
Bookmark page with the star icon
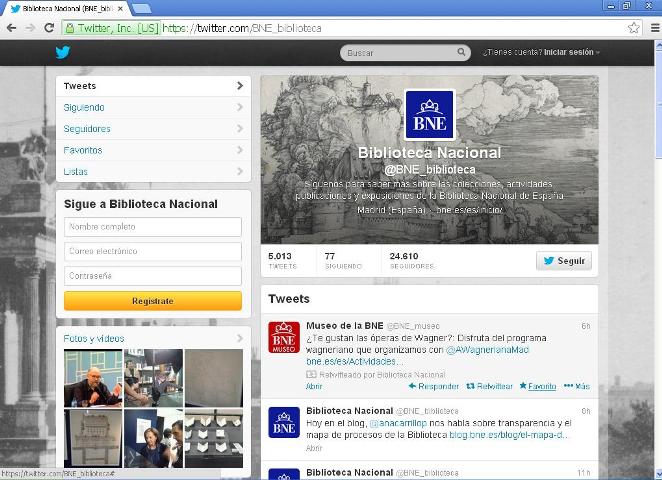click(633, 28)
